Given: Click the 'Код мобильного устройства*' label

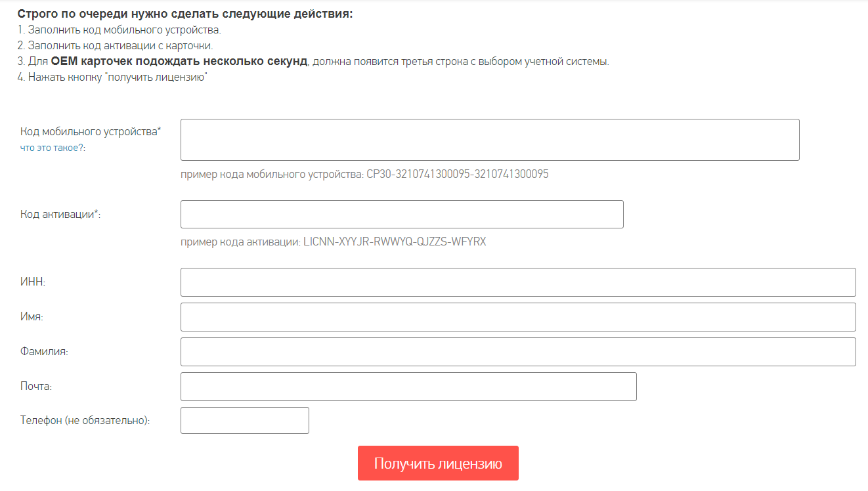Looking at the screenshot, I should click(x=91, y=131).
